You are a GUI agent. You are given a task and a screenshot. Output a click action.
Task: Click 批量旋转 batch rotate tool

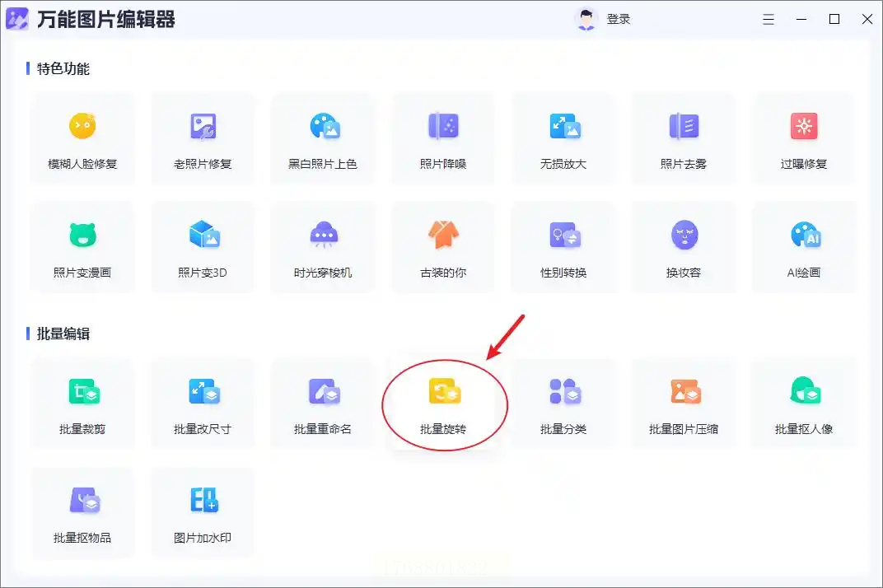click(x=443, y=404)
